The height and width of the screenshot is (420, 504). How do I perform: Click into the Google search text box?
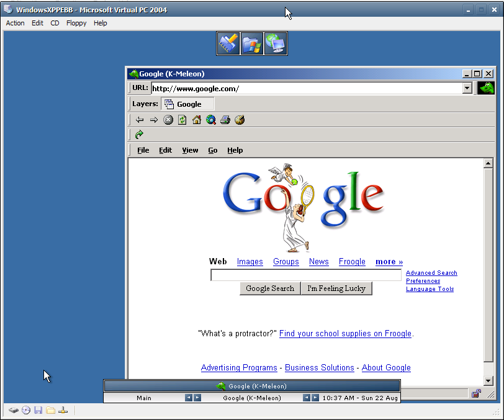point(306,275)
